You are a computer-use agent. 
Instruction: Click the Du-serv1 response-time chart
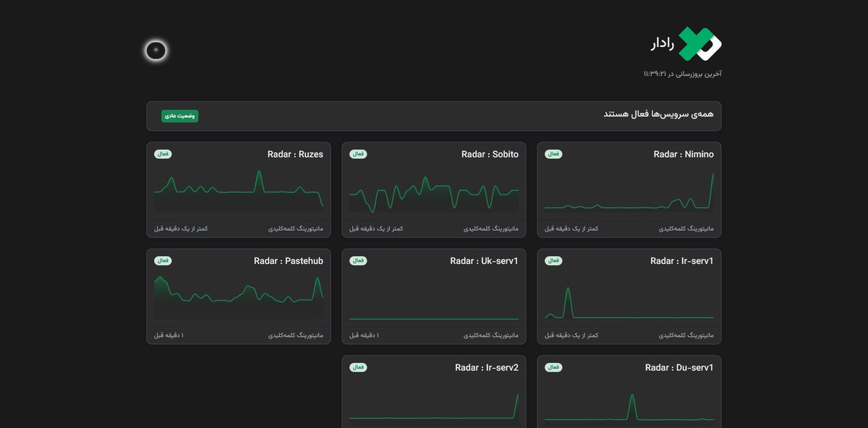tap(629, 405)
